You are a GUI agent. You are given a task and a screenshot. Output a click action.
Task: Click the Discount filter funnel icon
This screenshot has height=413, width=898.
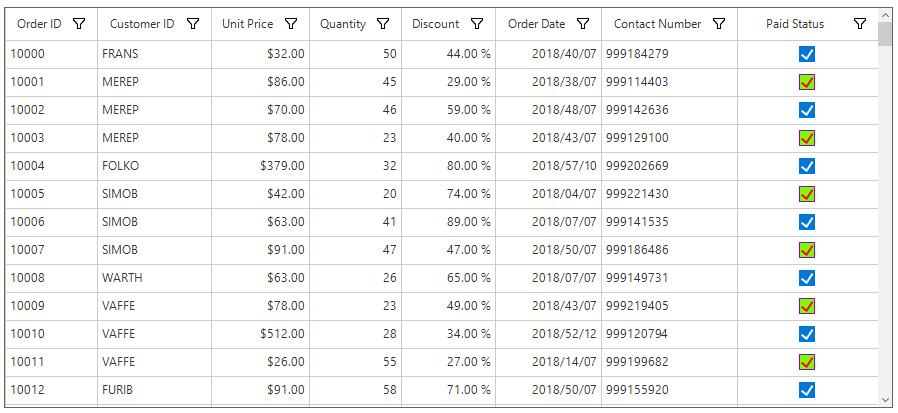click(476, 23)
